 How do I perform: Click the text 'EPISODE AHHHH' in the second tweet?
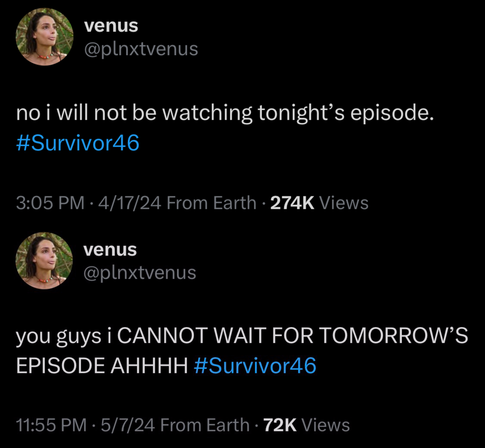102,366
